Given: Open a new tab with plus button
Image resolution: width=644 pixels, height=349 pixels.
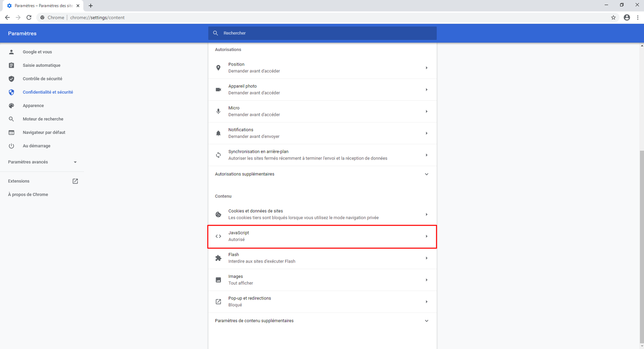Looking at the screenshot, I should [91, 6].
